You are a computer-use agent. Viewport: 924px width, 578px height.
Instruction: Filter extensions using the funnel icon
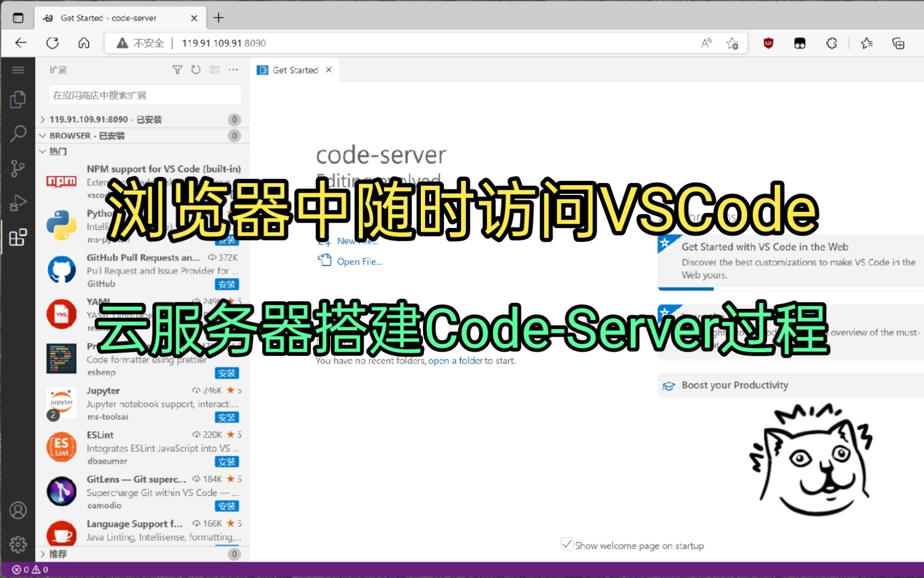177,70
